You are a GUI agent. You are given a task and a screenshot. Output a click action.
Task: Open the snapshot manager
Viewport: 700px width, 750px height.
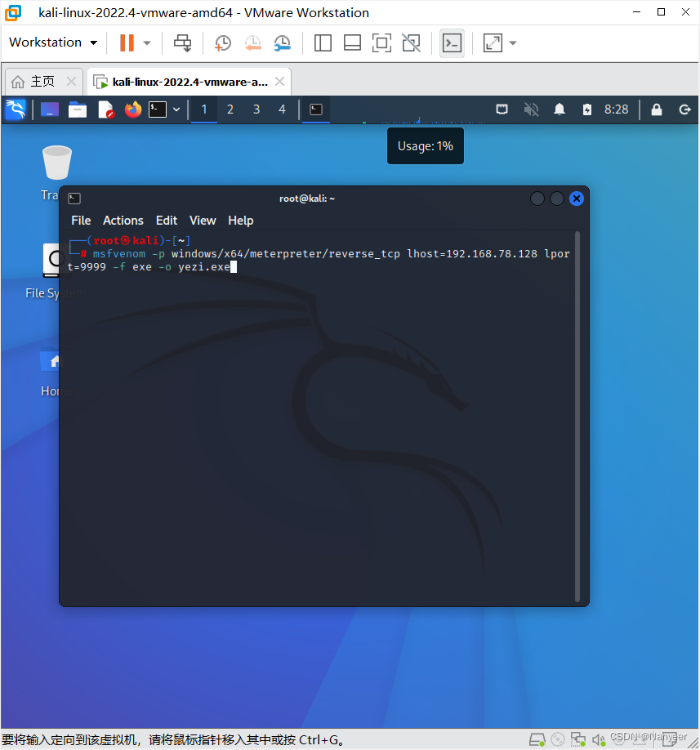click(x=282, y=43)
